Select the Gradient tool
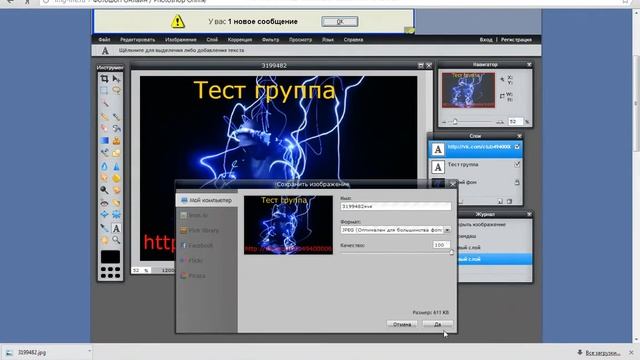 104,141
